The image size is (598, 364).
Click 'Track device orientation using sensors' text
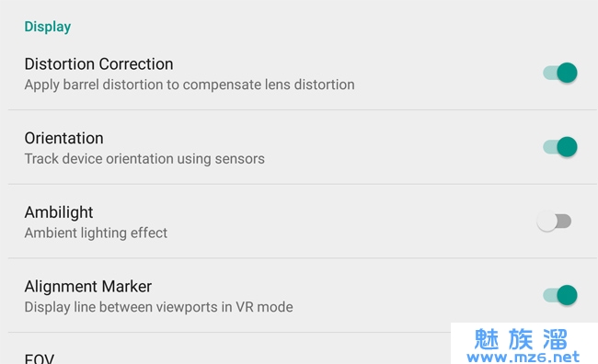coord(144,158)
